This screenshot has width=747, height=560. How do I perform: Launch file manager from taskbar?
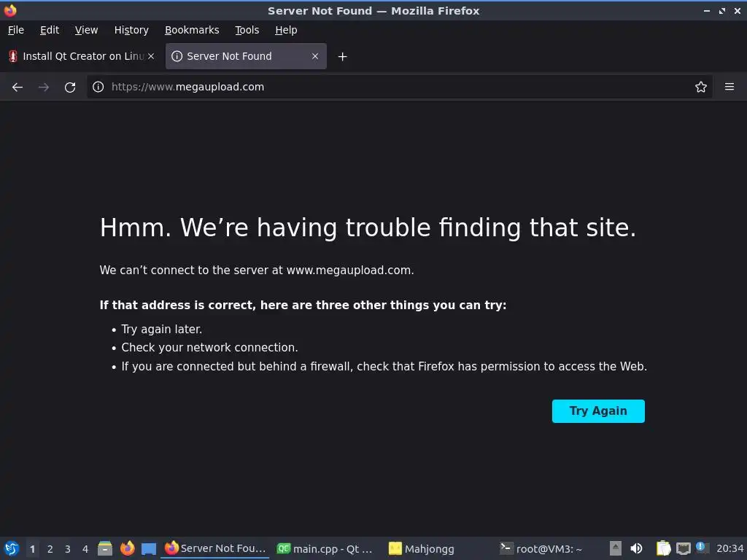[105, 548]
